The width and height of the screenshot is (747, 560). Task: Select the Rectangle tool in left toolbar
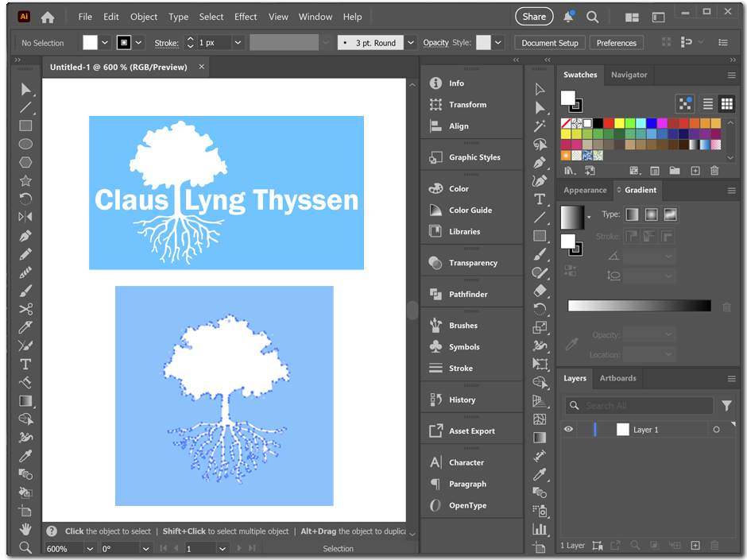point(25,126)
